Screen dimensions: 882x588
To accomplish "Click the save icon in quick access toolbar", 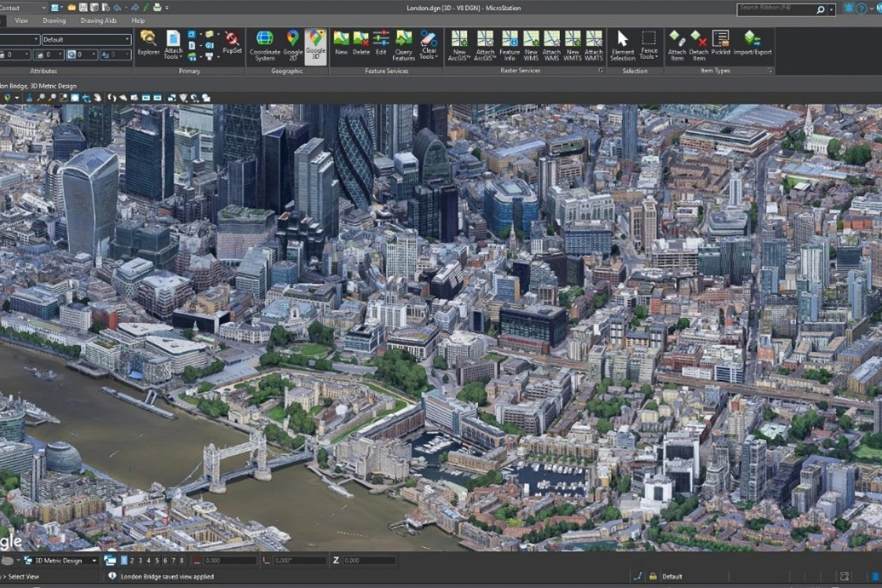I will (84, 8).
